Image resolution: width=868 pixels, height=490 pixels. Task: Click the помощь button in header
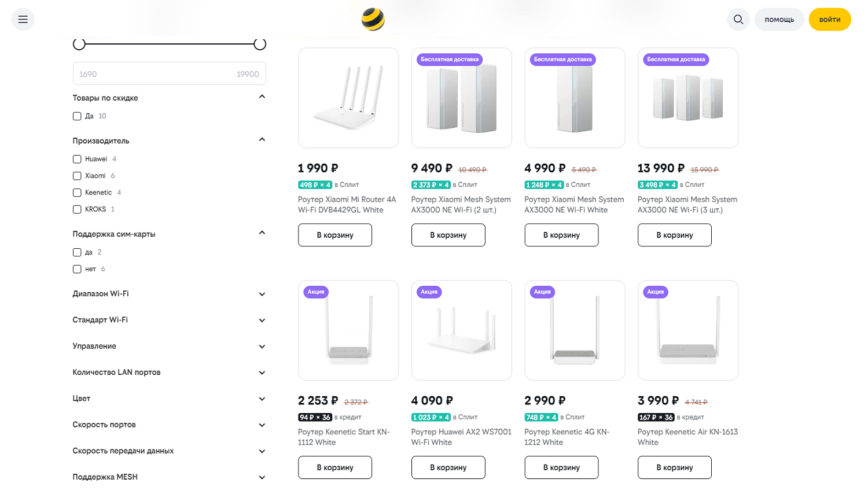click(779, 20)
